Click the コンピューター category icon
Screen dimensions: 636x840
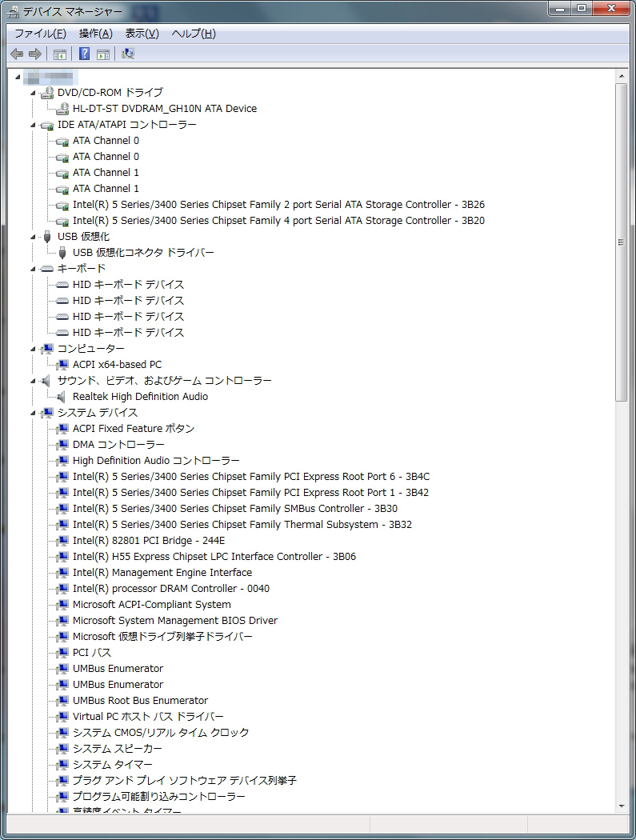[x=47, y=349]
